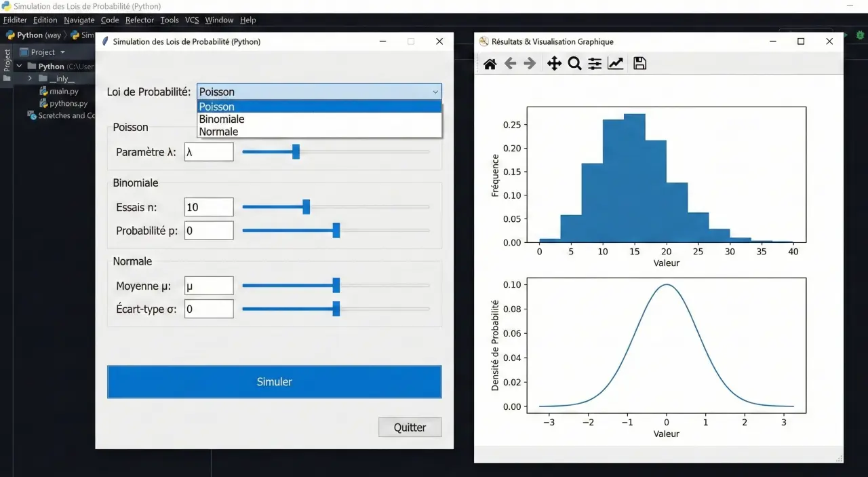Image resolution: width=868 pixels, height=477 pixels.
Task: Open the VCS menu
Action: pyautogui.click(x=192, y=20)
